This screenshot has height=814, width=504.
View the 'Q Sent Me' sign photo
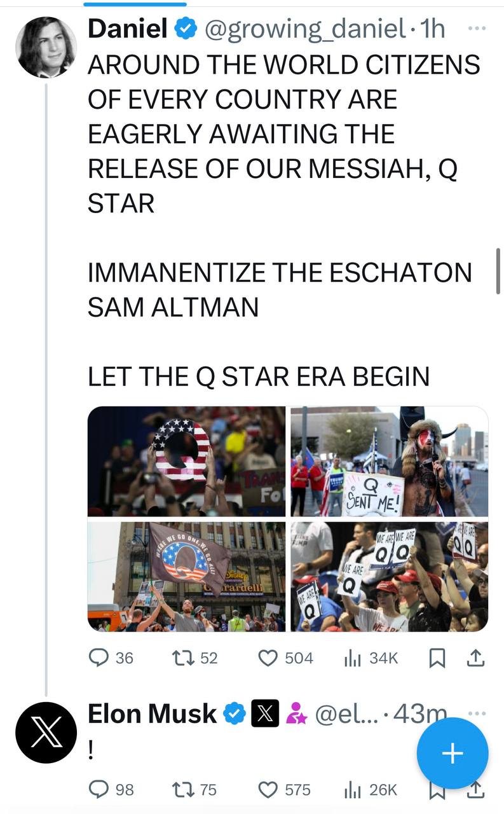click(390, 461)
